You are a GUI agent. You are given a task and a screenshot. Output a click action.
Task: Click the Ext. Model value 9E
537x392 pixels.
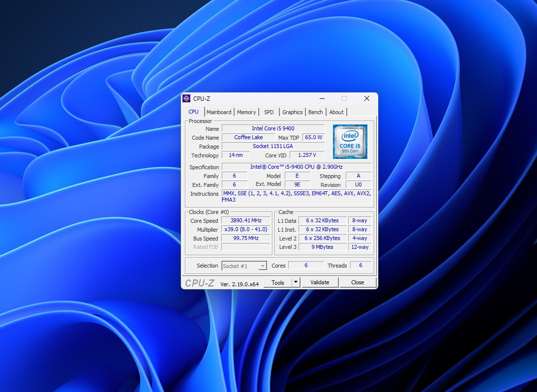297,184
